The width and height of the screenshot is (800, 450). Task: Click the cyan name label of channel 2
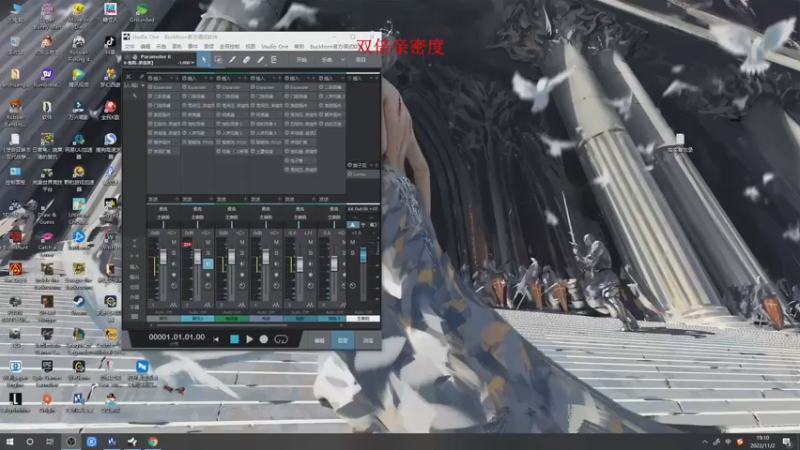click(x=197, y=318)
